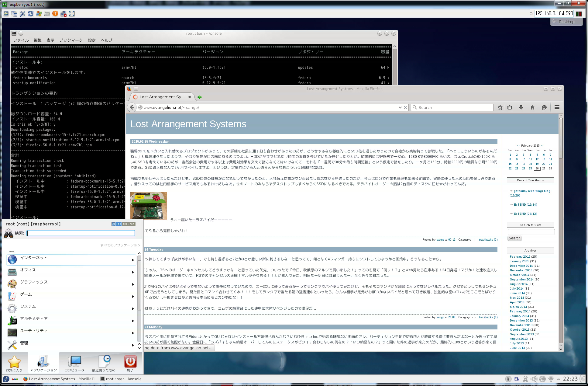Click the VNC new connection windows icon
Image resolution: width=588 pixels, height=386 pixels.
[14, 14]
